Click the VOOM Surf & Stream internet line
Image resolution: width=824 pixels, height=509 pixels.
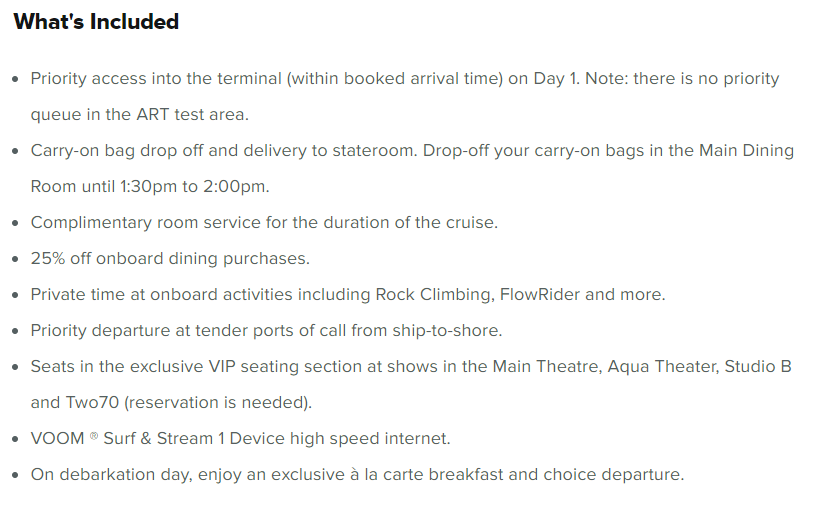tap(240, 438)
